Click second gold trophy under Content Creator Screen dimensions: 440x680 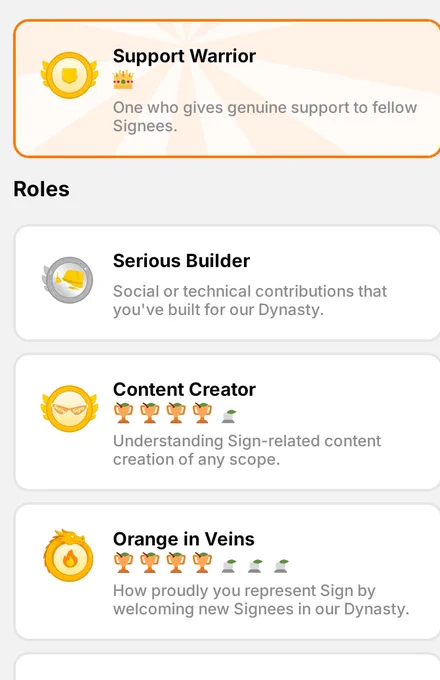coord(150,413)
